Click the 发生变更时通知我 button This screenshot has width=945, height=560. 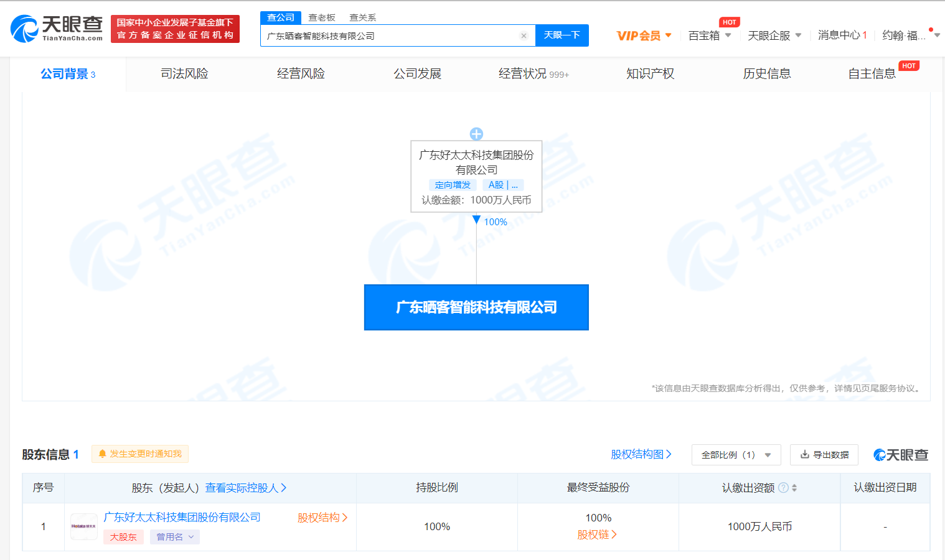tap(140, 454)
